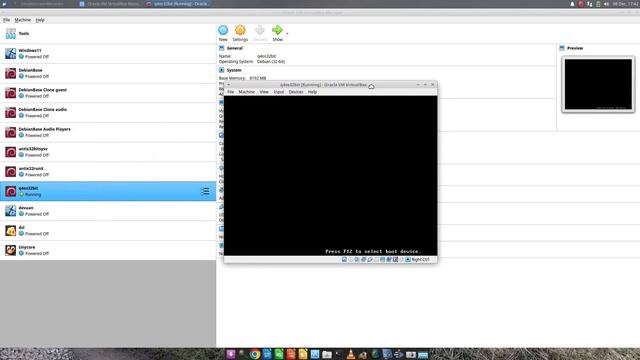640x360 pixels.
Task: Open the dropdown arrow beside Show
Action: (x=287, y=33)
